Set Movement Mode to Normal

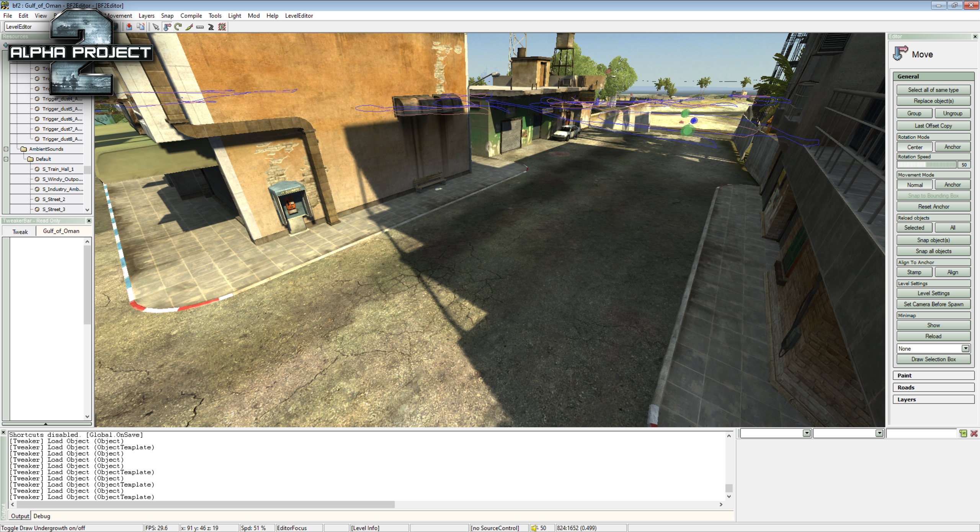coord(914,185)
